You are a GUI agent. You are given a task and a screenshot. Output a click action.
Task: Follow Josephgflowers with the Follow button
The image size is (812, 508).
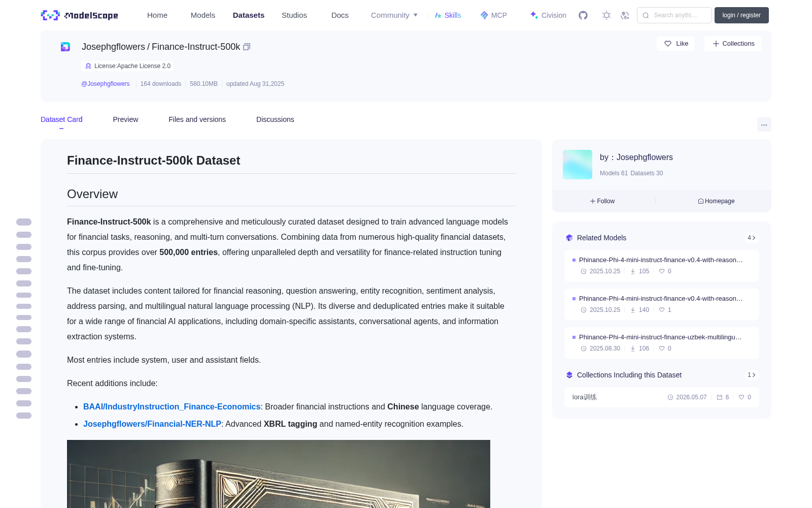pos(602,201)
